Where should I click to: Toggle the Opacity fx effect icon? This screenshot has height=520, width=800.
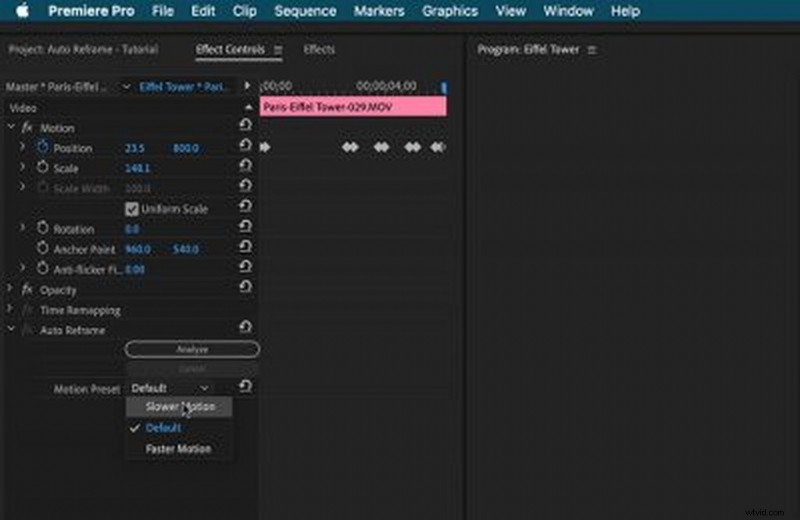pyautogui.click(x=27, y=290)
